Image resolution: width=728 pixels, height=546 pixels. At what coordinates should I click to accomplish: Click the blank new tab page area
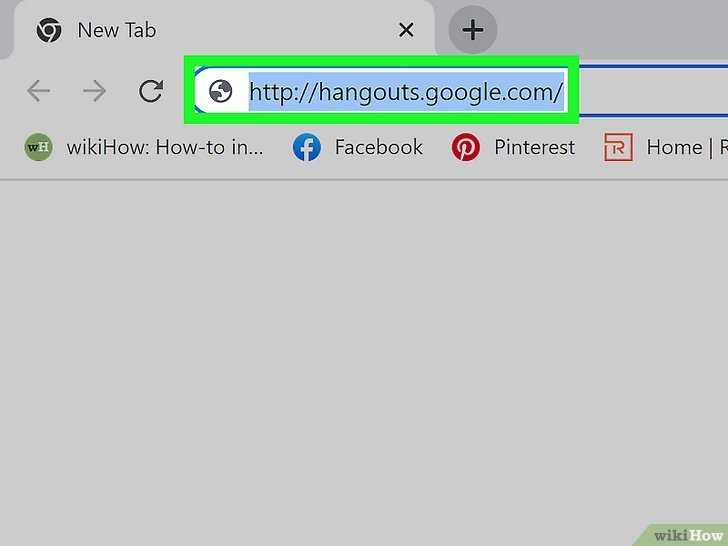(x=364, y=353)
